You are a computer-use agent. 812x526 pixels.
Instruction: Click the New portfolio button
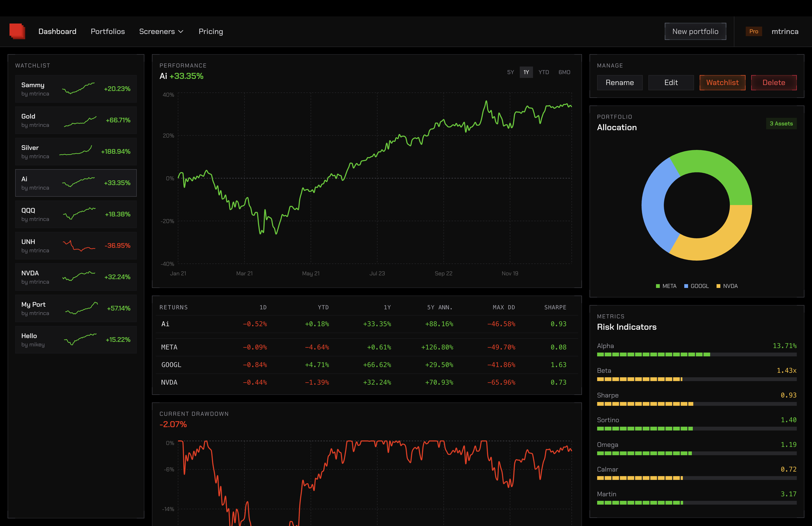[695, 31]
